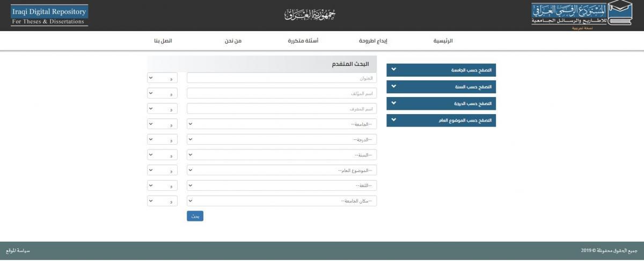Expand the browse by general subject panel
Screen dimensions: 644x261
441,120
